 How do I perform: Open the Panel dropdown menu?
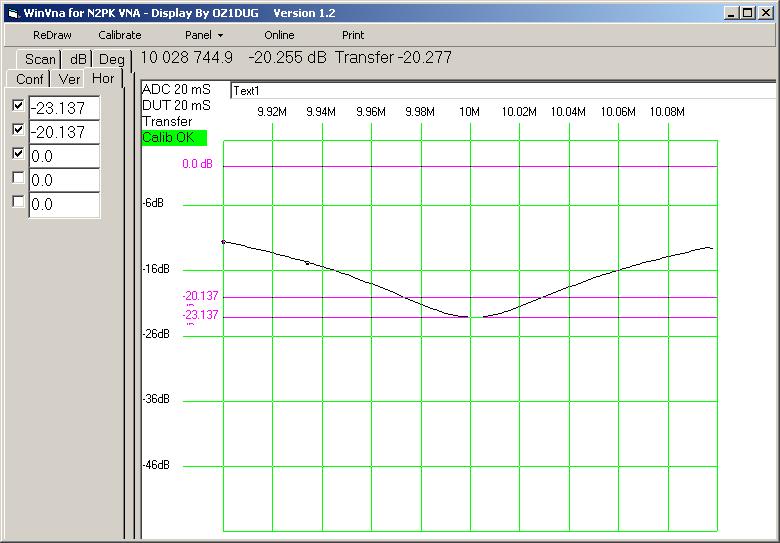coord(204,35)
